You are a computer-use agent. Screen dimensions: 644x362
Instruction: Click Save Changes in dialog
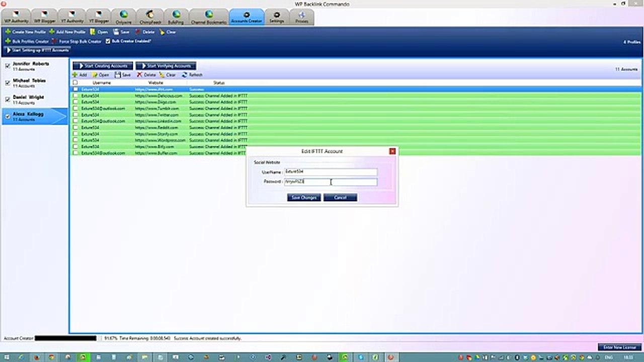tap(304, 198)
